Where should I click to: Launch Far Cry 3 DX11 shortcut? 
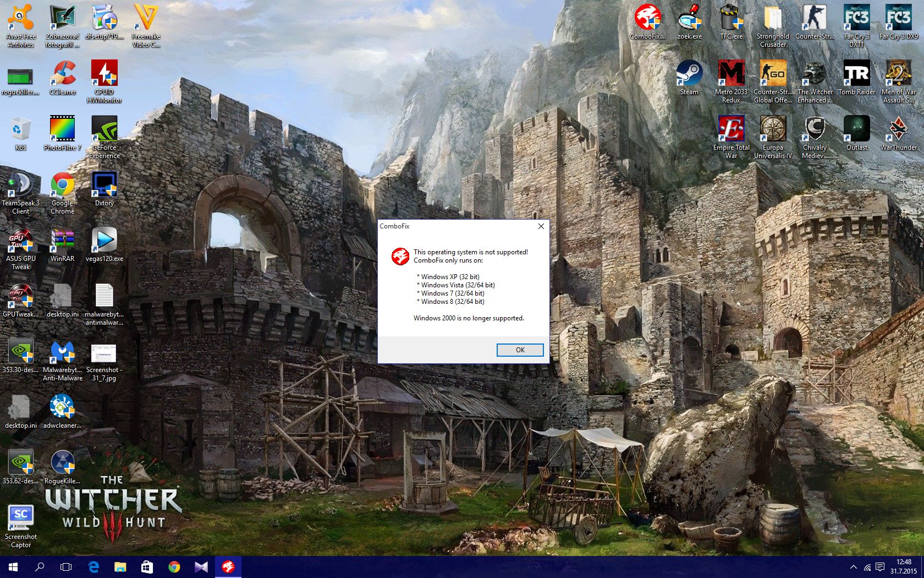pos(857,26)
